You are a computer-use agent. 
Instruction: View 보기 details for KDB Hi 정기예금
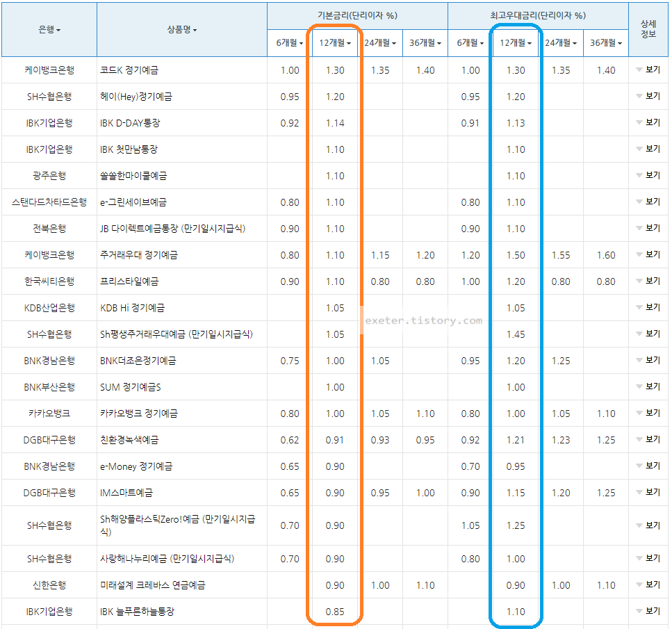tap(648, 307)
